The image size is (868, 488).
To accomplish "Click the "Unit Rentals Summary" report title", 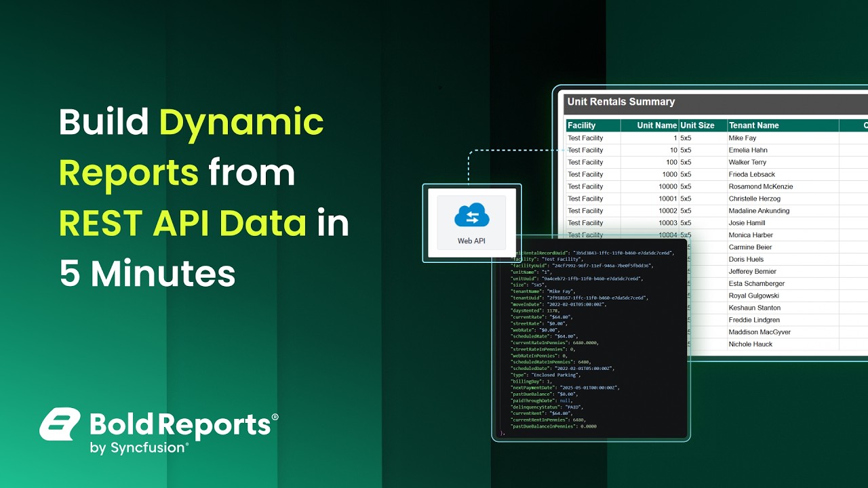I will point(621,102).
